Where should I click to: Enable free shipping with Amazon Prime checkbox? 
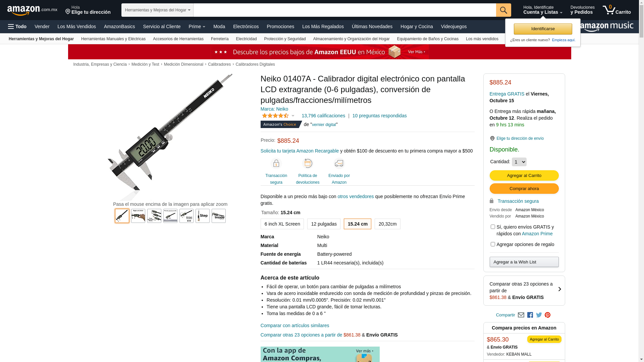pos(493,227)
